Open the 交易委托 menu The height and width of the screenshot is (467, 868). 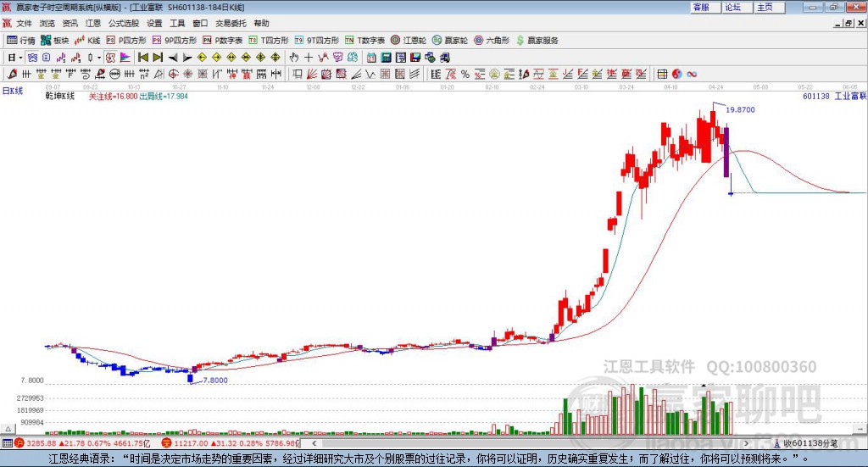coord(231,23)
